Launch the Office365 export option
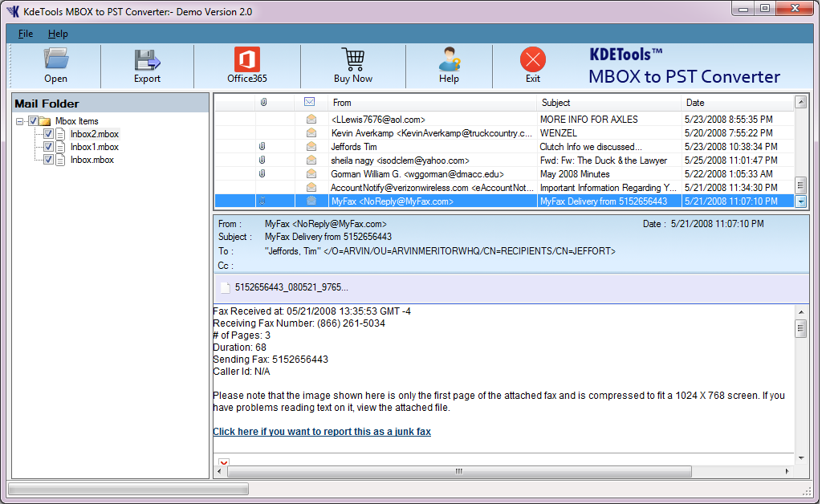 pos(247,59)
